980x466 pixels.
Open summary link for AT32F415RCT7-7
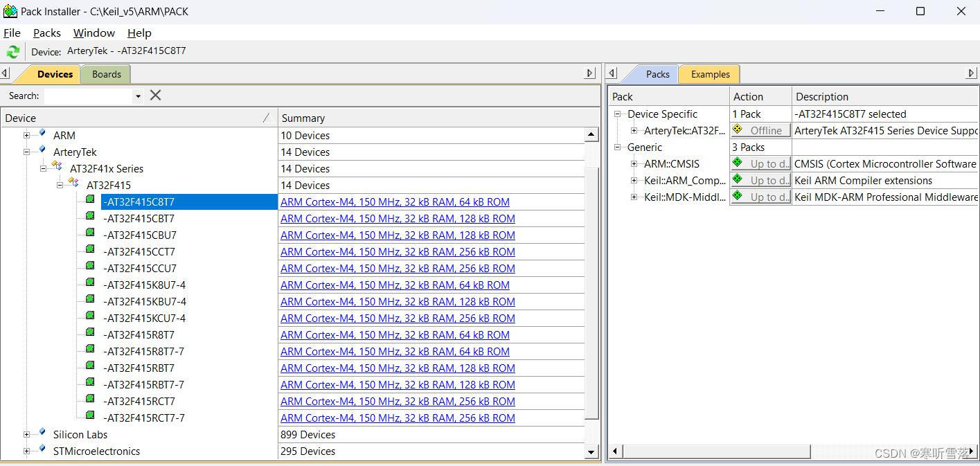tap(398, 418)
